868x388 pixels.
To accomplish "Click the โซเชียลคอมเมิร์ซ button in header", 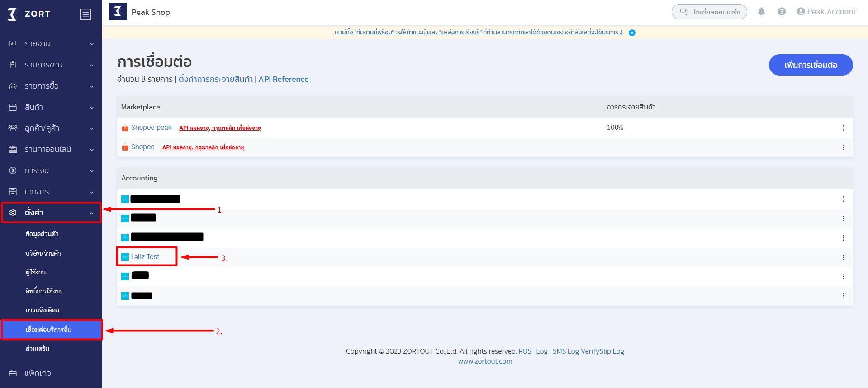I will (x=709, y=12).
